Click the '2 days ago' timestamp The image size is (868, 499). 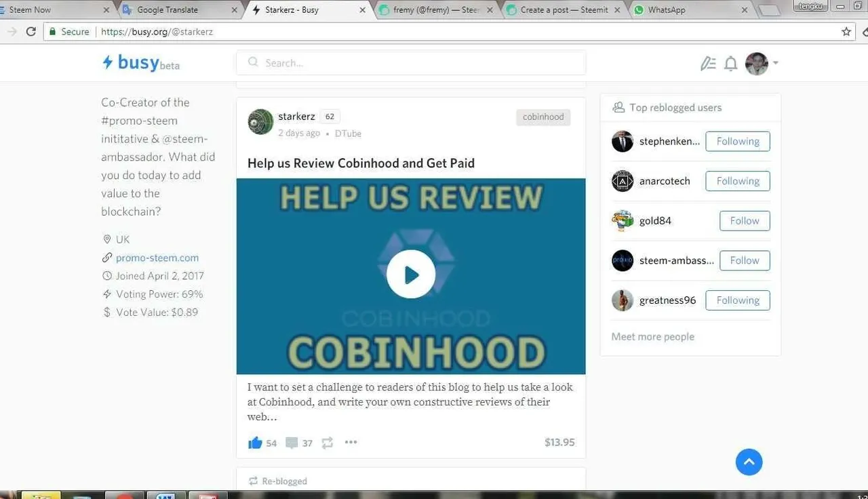pyautogui.click(x=299, y=133)
